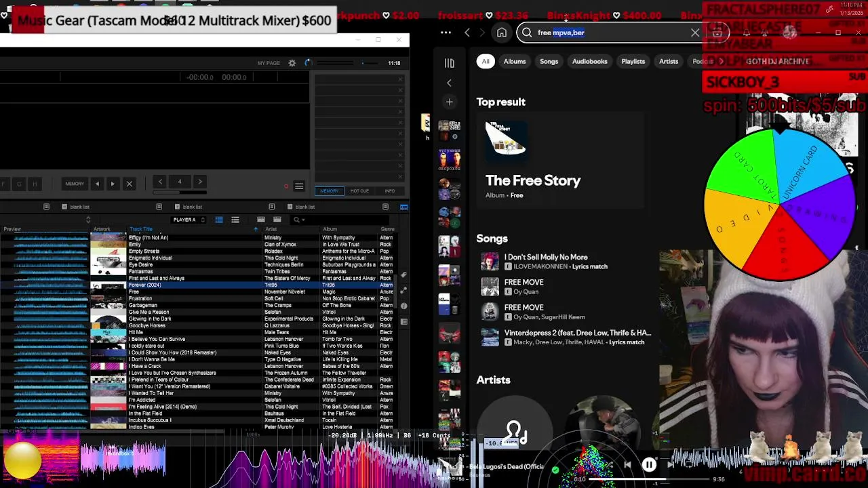The width and height of the screenshot is (868, 488).
Task: Decrease beat loop size from 4
Action: (x=160, y=182)
